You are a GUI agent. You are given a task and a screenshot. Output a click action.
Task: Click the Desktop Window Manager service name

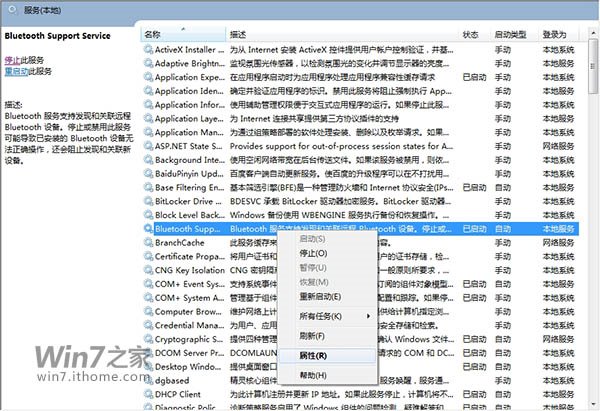click(x=188, y=366)
